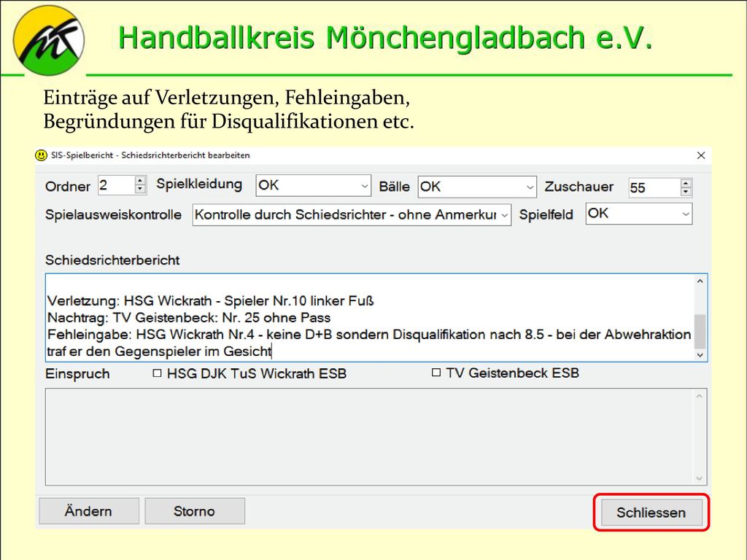This screenshot has height=560, width=747.
Task: Click the Schliessen button
Action: 651,513
